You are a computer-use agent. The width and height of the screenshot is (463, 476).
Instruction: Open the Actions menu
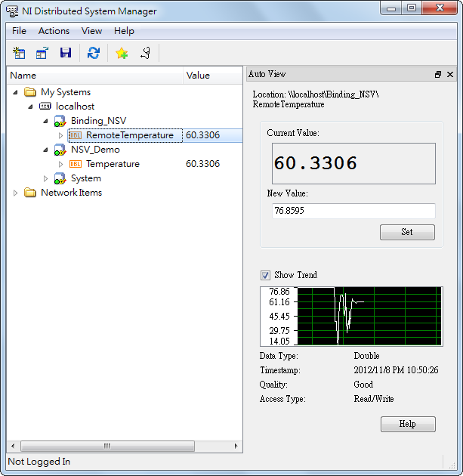pyautogui.click(x=54, y=31)
